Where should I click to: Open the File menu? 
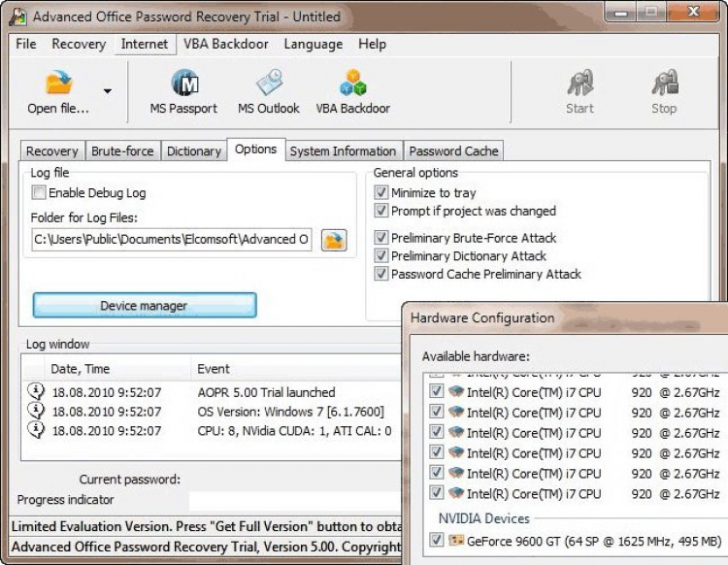click(x=25, y=44)
